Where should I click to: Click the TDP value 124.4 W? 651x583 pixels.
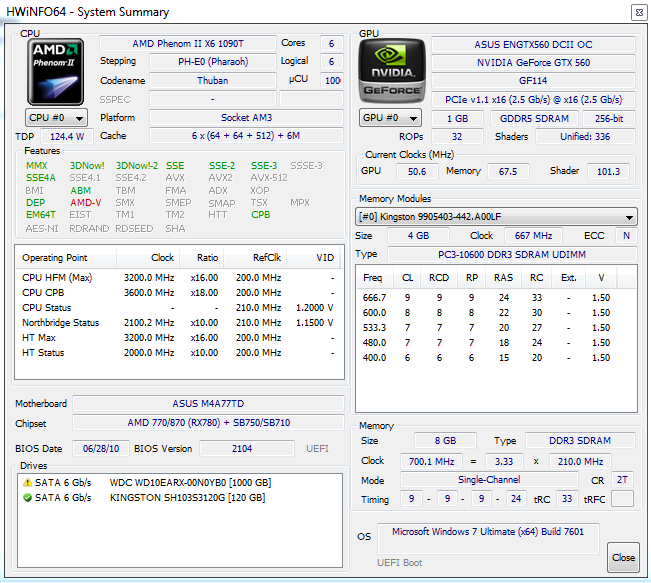(x=67, y=136)
